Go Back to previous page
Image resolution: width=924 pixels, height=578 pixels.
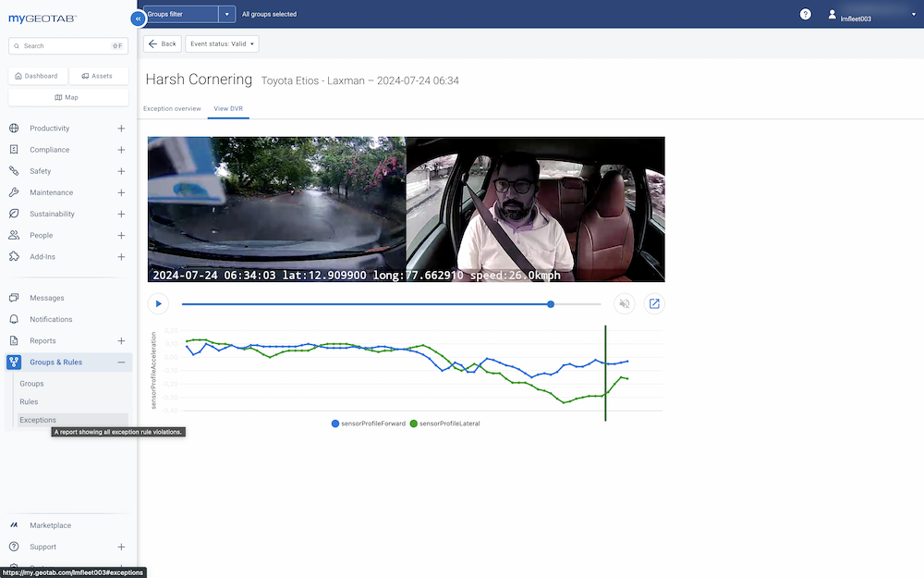(x=162, y=43)
